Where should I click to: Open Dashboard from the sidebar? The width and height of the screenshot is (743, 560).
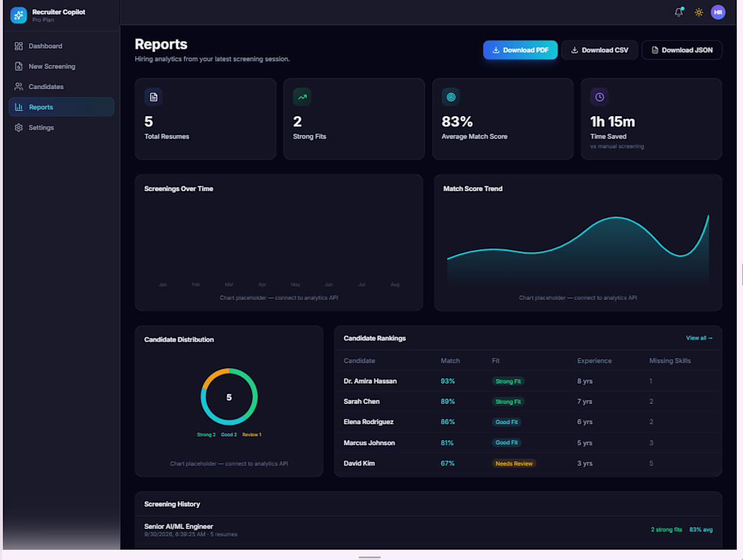coord(61,46)
